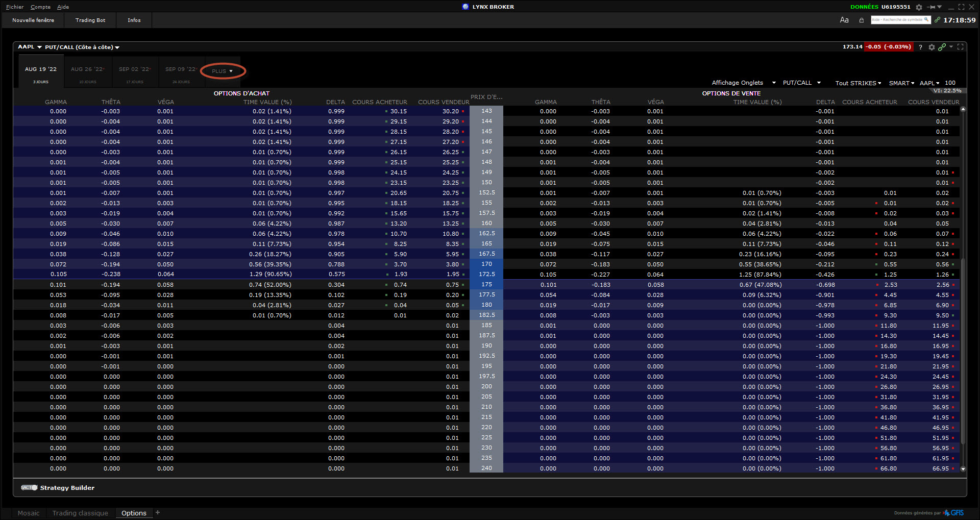
Task: Open Tout STRIKES dropdown
Action: (858, 83)
